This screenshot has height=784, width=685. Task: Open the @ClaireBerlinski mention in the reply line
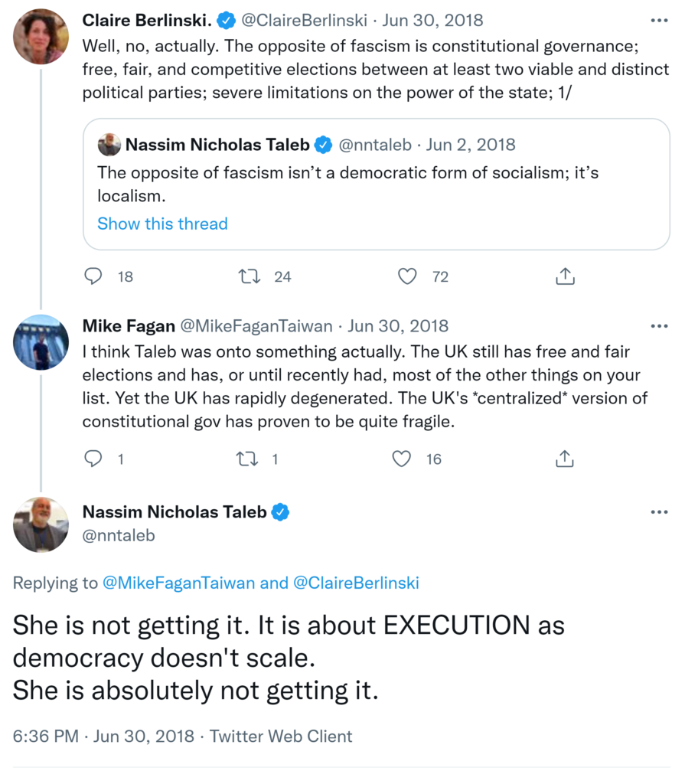point(355,583)
